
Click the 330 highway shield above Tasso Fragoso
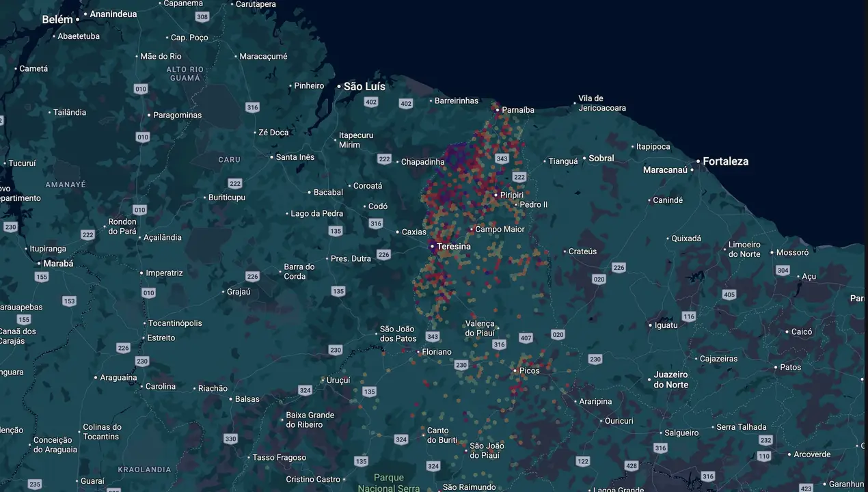pos(230,439)
